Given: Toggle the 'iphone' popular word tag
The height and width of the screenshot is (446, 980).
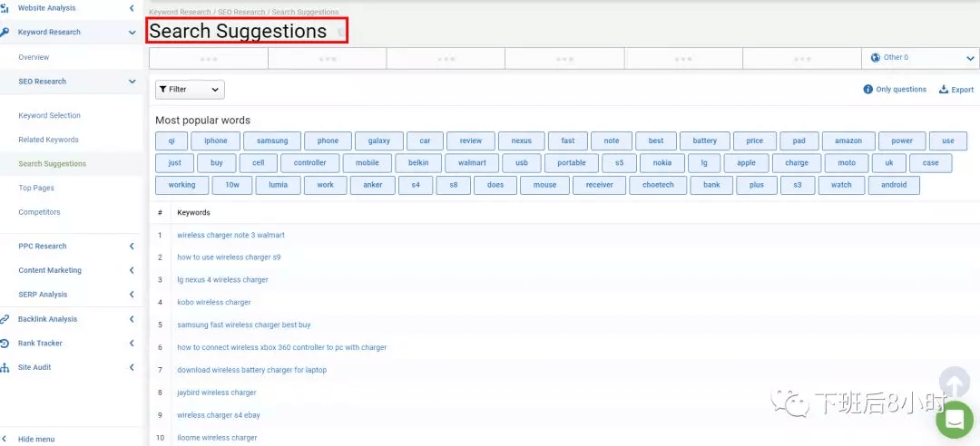Looking at the screenshot, I should pos(216,141).
